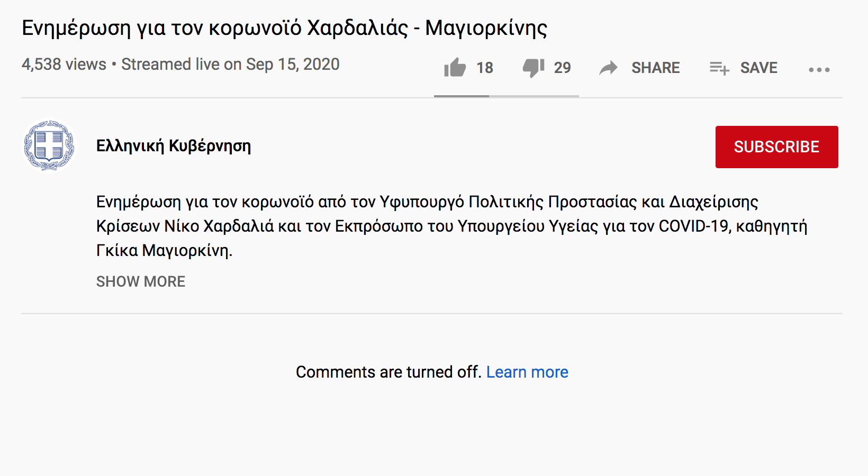Click the Ελληνική Κυβέρνηση channel name

point(174,146)
